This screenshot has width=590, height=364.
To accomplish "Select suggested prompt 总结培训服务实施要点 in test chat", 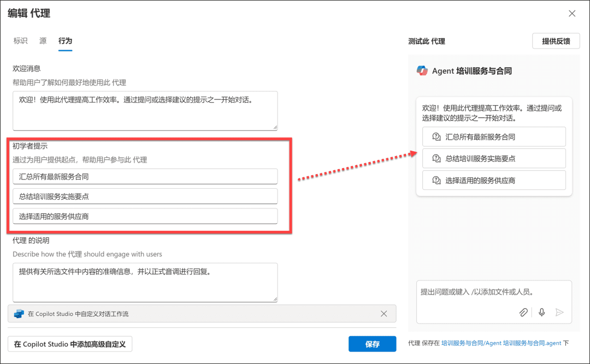I will coord(494,159).
